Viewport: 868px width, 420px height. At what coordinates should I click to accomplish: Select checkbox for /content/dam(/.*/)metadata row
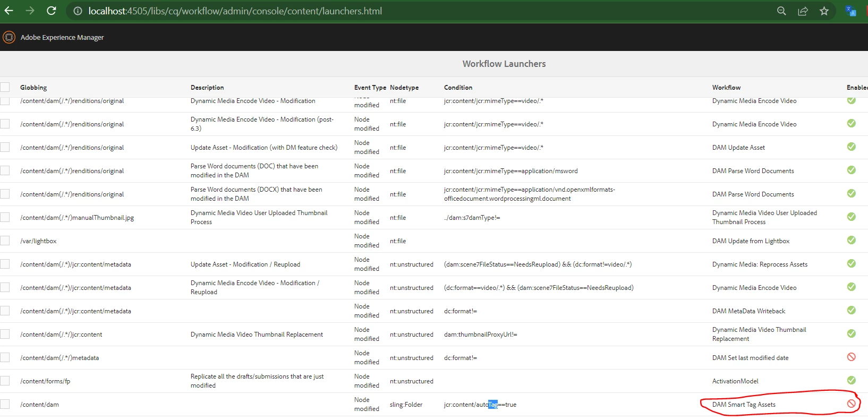[x=5, y=357]
